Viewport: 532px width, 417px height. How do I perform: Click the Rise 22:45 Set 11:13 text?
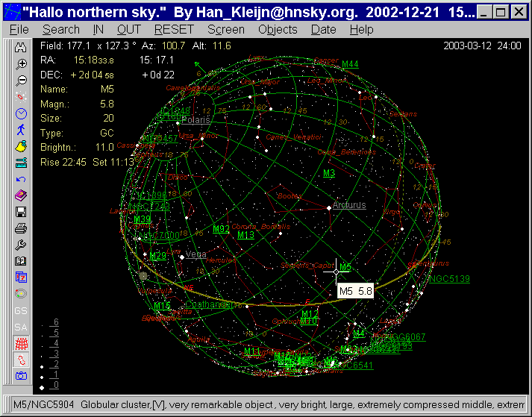point(87,162)
